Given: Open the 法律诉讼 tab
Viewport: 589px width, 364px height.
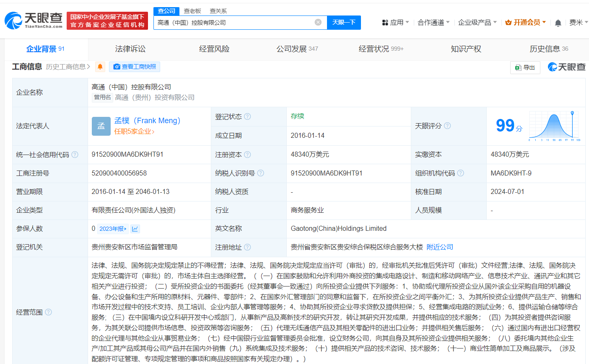Looking at the screenshot, I should coord(130,49).
